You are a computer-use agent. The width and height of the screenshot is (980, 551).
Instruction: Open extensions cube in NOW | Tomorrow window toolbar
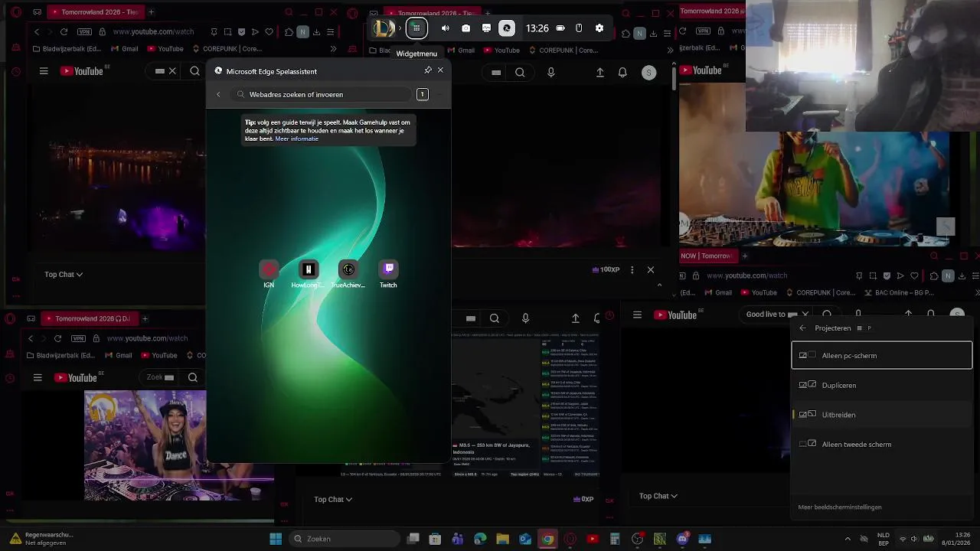tap(934, 275)
